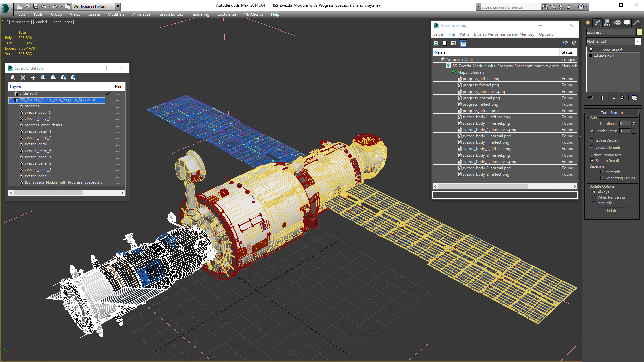Screen dimensions: 644x362
Task: Toggle TurboSmooth lightbulb in modifier stack
Action: point(591,50)
